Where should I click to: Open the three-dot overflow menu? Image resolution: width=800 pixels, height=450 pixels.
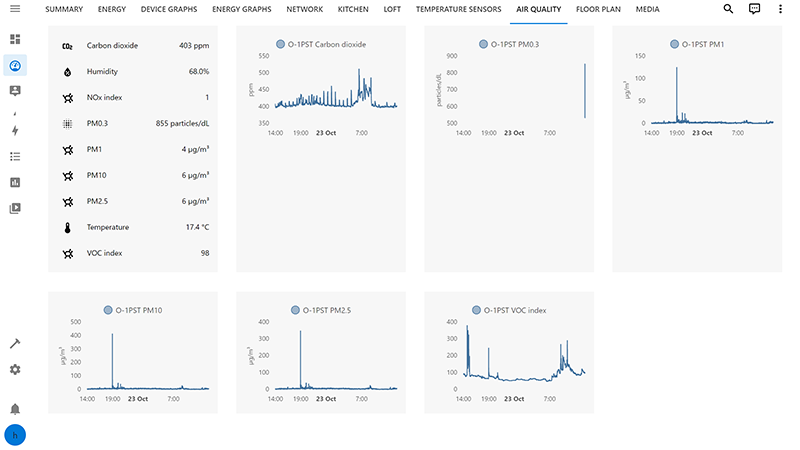click(x=780, y=9)
